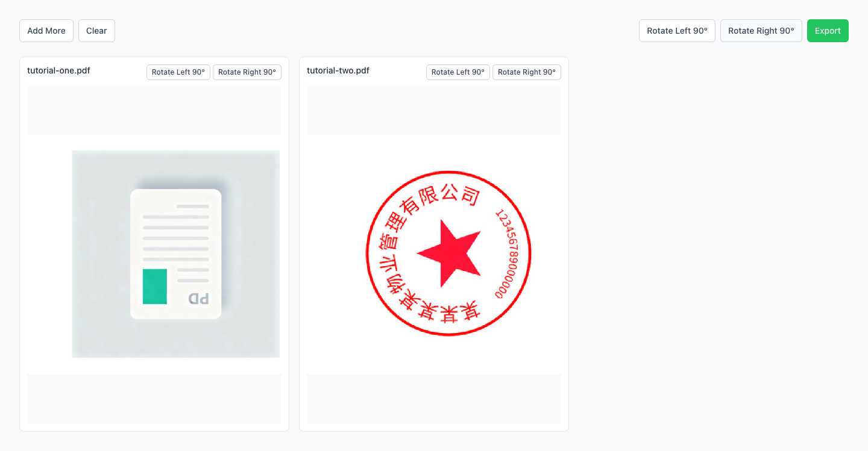Click the mirrored PD text on document icon
868x451 pixels.
198,299
